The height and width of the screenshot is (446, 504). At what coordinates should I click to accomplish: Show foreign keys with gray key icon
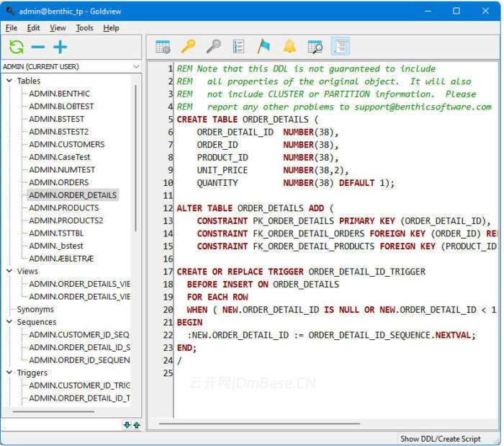(213, 47)
